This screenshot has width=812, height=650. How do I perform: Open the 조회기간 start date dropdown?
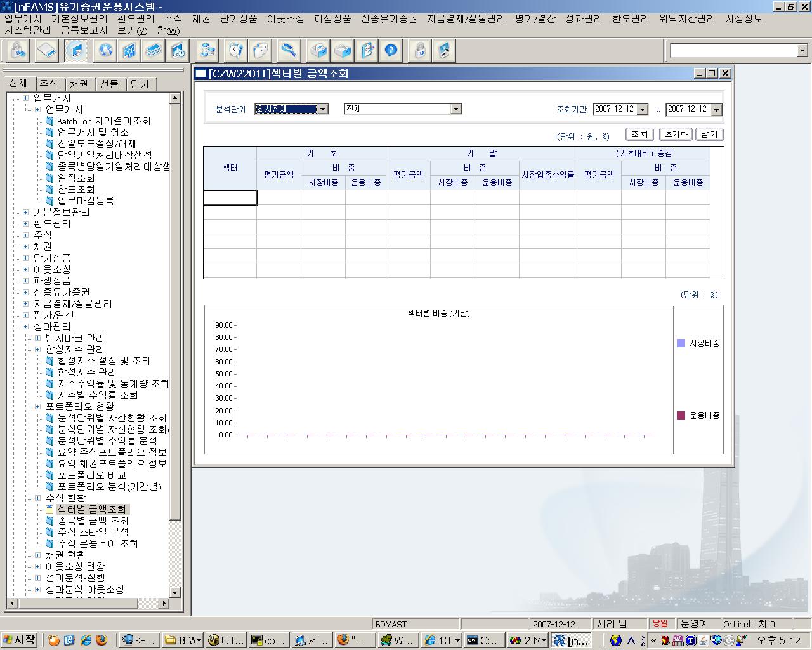(x=643, y=109)
